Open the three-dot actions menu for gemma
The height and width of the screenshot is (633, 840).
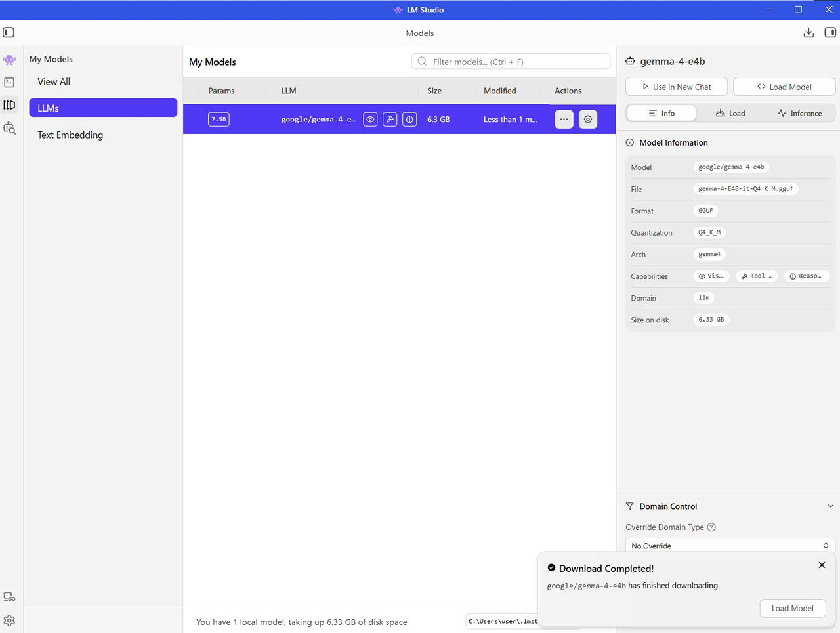tap(564, 120)
